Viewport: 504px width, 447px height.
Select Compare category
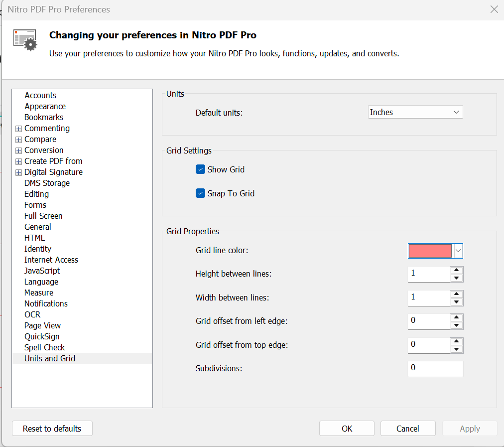click(40, 139)
